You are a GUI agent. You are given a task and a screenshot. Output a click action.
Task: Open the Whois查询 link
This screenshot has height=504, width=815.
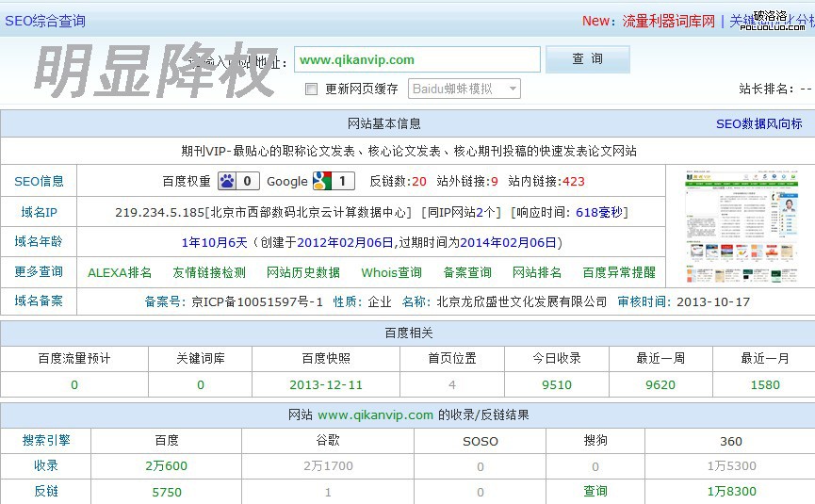click(x=391, y=272)
